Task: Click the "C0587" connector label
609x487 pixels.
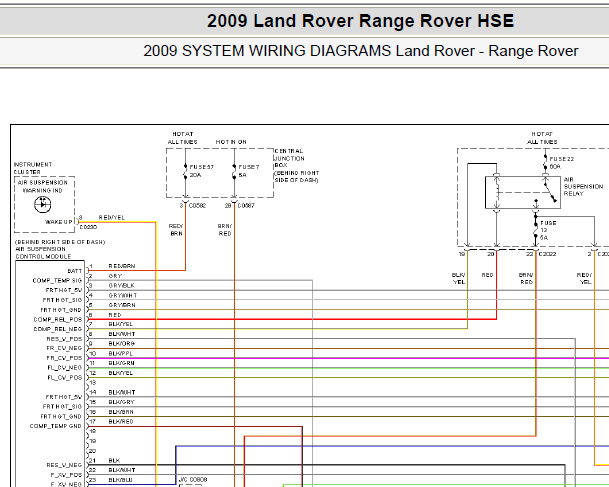Action: (x=246, y=206)
